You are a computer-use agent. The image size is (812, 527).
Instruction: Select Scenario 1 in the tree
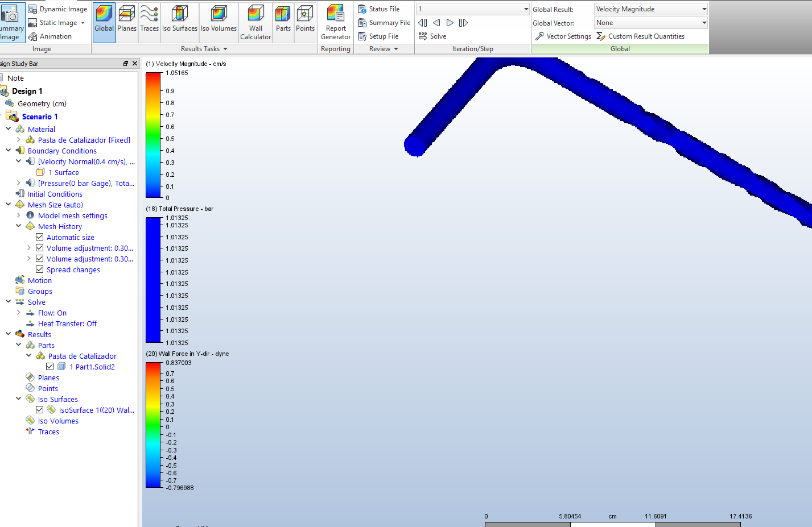click(x=40, y=117)
